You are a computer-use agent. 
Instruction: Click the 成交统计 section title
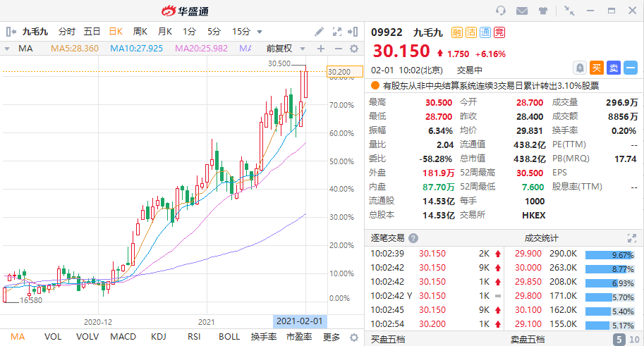click(541, 238)
